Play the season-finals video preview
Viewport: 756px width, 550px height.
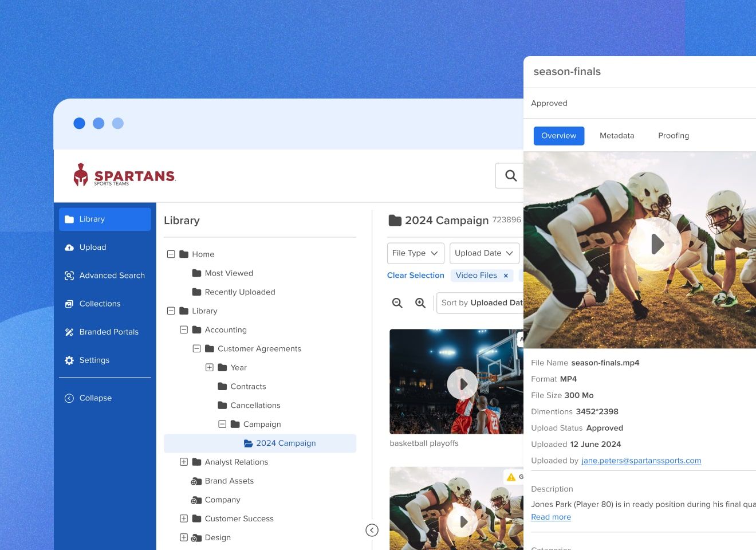(655, 244)
